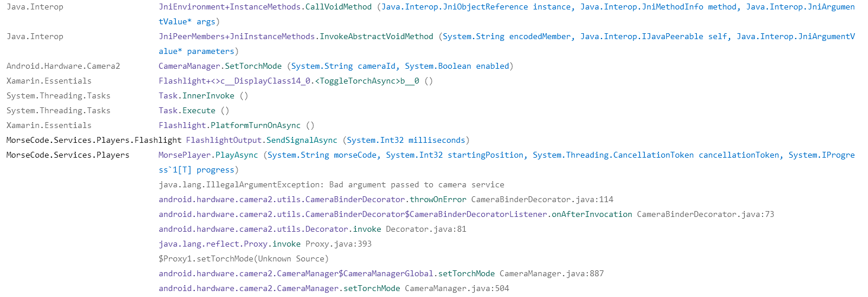Click the Task.Execute () frame
This screenshot has width=868, height=297.
[194, 110]
